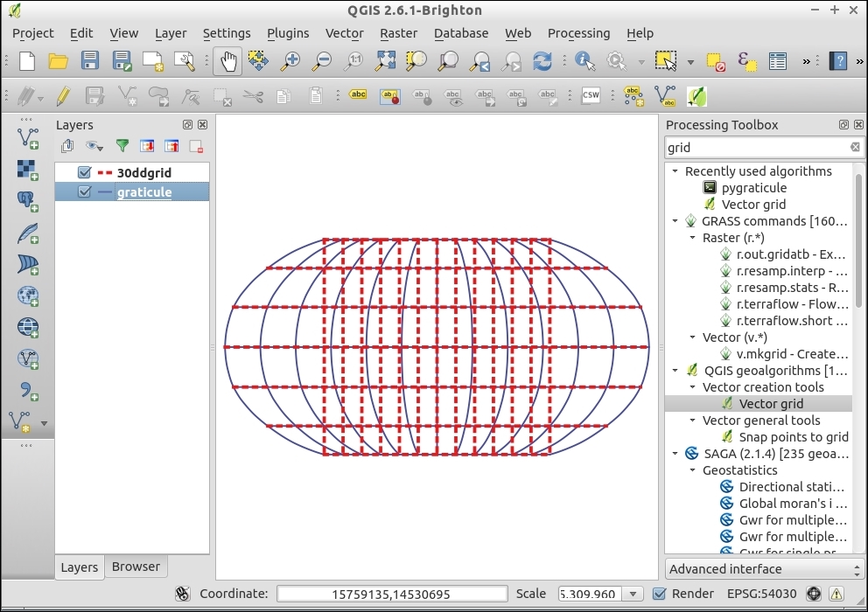The height and width of the screenshot is (612, 868).
Task: Collapse the GRASS commands tree node
Action: coord(675,221)
